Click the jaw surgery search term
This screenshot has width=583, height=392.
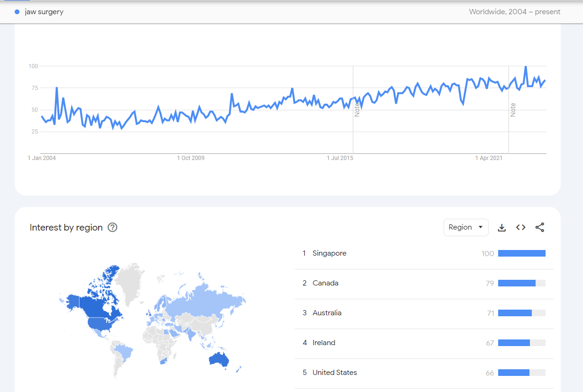(44, 12)
